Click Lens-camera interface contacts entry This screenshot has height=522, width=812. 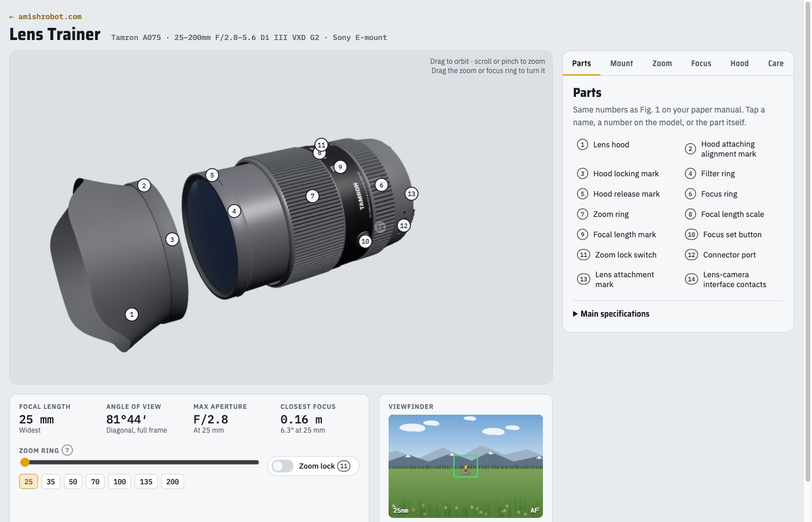(733, 280)
